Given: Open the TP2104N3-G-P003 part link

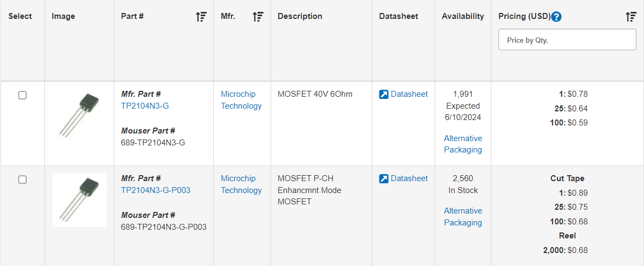Looking at the screenshot, I should pyautogui.click(x=156, y=190).
